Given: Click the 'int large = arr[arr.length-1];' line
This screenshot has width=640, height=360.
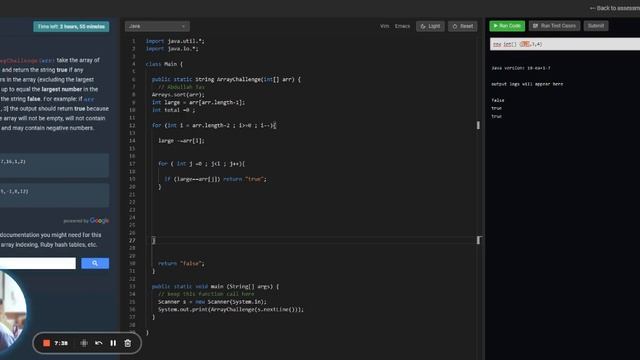Looking at the screenshot, I should [x=198, y=102].
